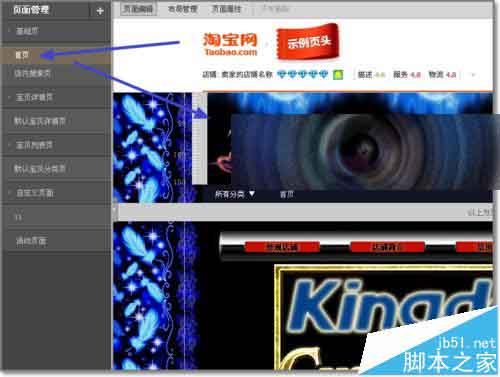Click the 物流 rating score
Image resolution: width=500 pixels, height=377 pixels.
tap(442, 75)
